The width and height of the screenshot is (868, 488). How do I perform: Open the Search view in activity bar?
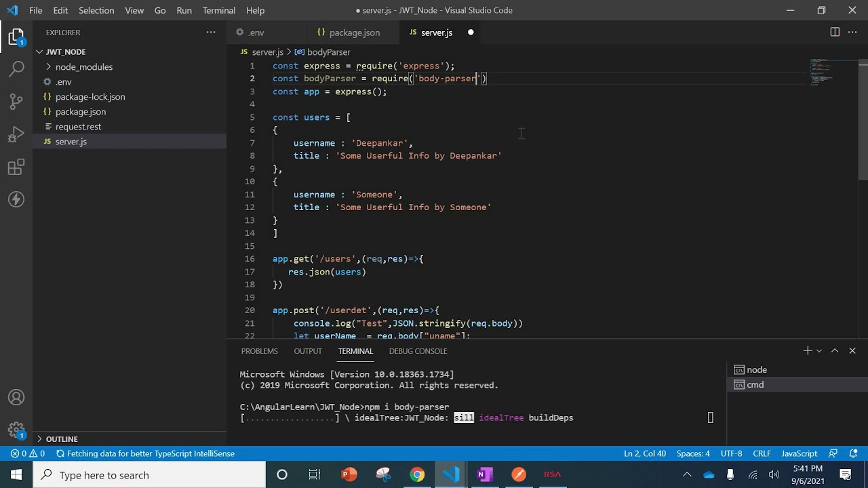click(x=16, y=68)
